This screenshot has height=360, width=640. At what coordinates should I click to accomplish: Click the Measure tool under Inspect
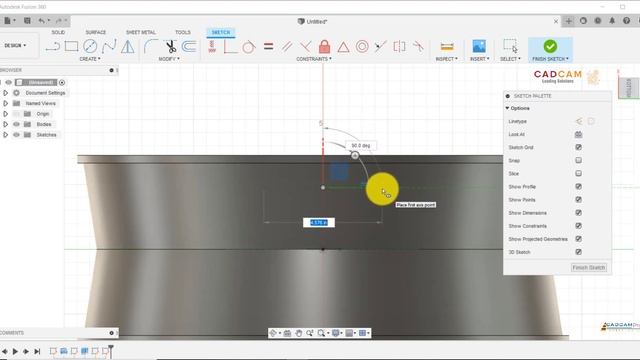pos(447,47)
